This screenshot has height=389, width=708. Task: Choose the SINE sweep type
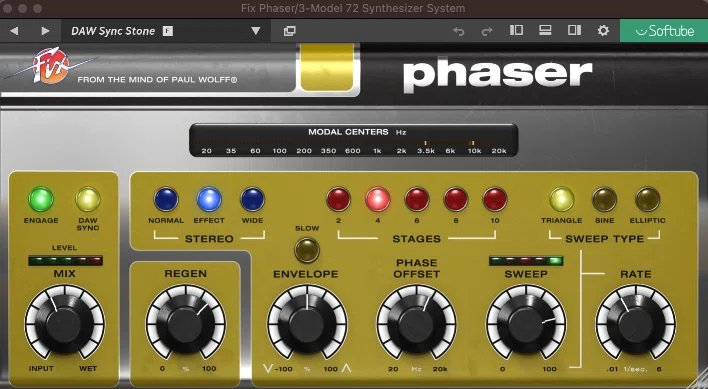tap(605, 199)
